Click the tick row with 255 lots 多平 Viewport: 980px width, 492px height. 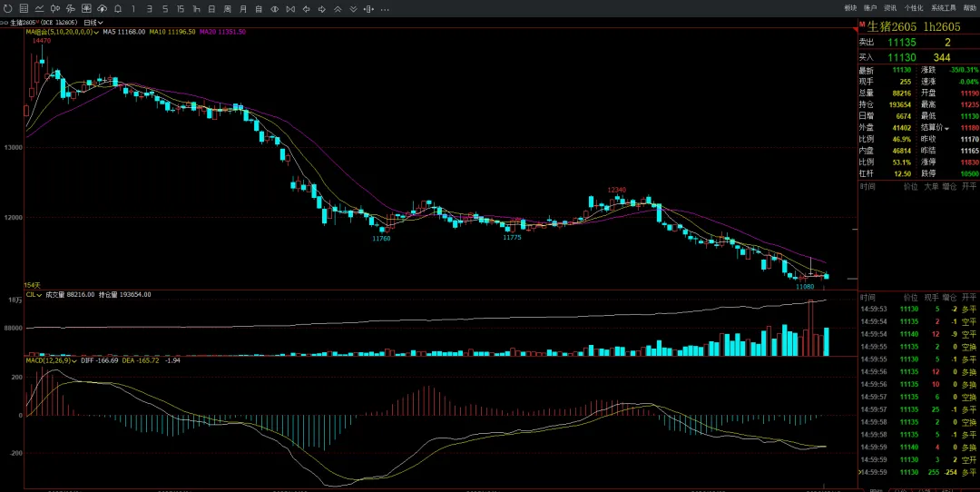pyautogui.click(x=918, y=473)
